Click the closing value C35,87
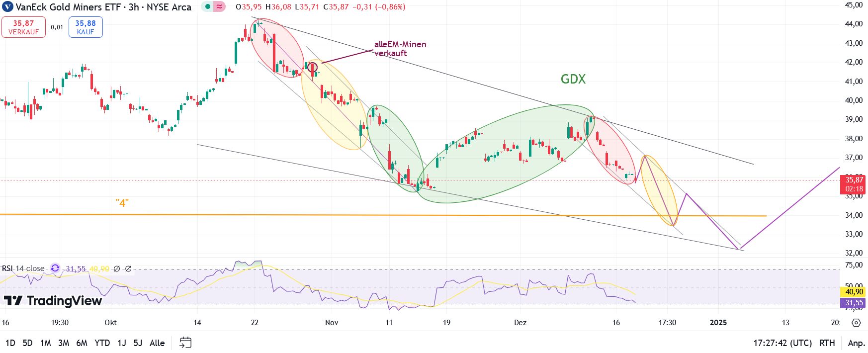868x353 pixels. pos(336,7)
